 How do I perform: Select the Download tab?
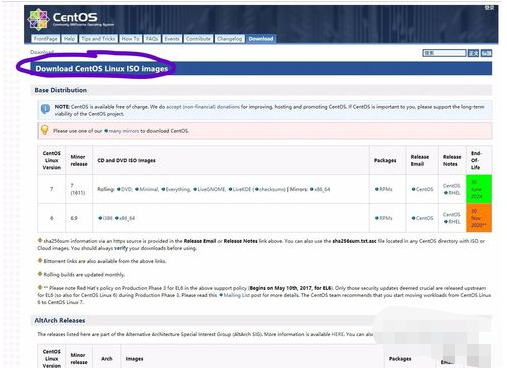click(261, 39)
